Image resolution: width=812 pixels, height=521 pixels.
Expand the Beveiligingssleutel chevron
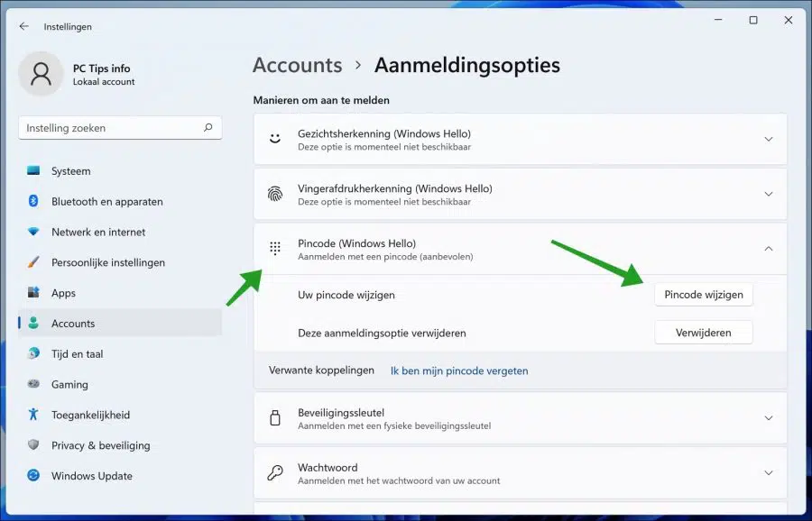click(769, 418)
